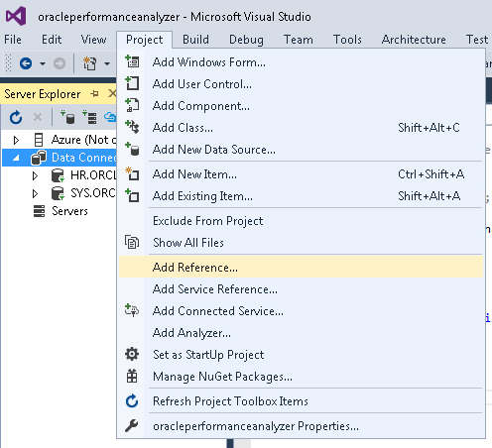The height and width of the screenshot is (448, 492).
Task: Click the Properties wrench icon
Action: click(x=132, y=425)
